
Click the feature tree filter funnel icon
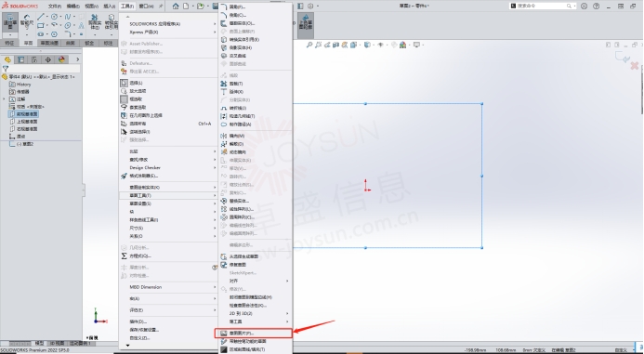6,69
